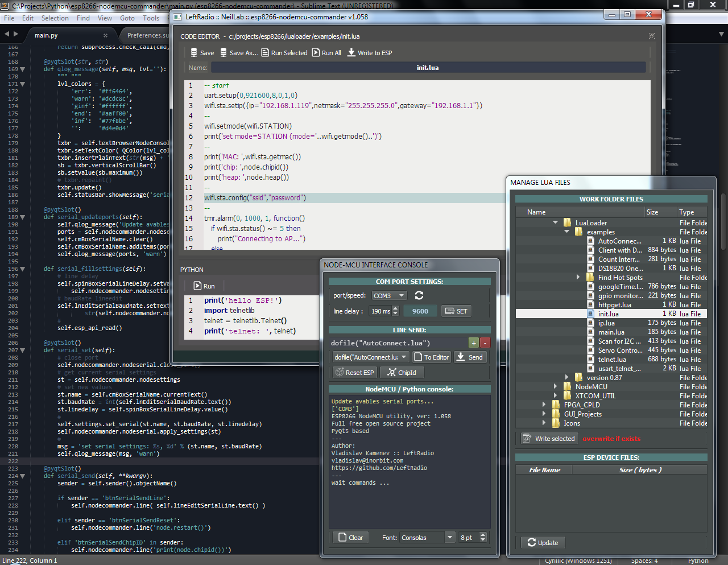Viewport: 728px width, 565px height.
Task: Open the Find menu in Sublime Text
Action: coord(83,18)
